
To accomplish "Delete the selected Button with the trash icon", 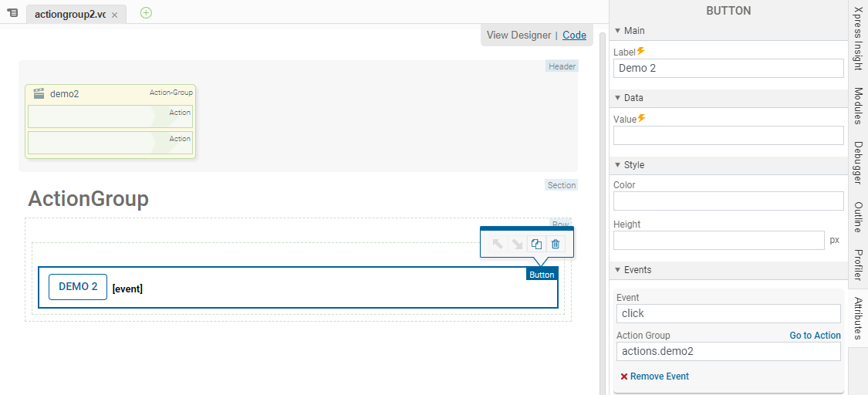I will 556,244.
